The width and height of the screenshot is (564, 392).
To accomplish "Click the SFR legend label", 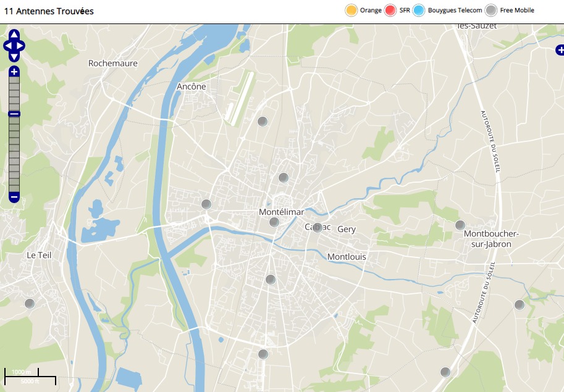I will click(x=405, y=10).
